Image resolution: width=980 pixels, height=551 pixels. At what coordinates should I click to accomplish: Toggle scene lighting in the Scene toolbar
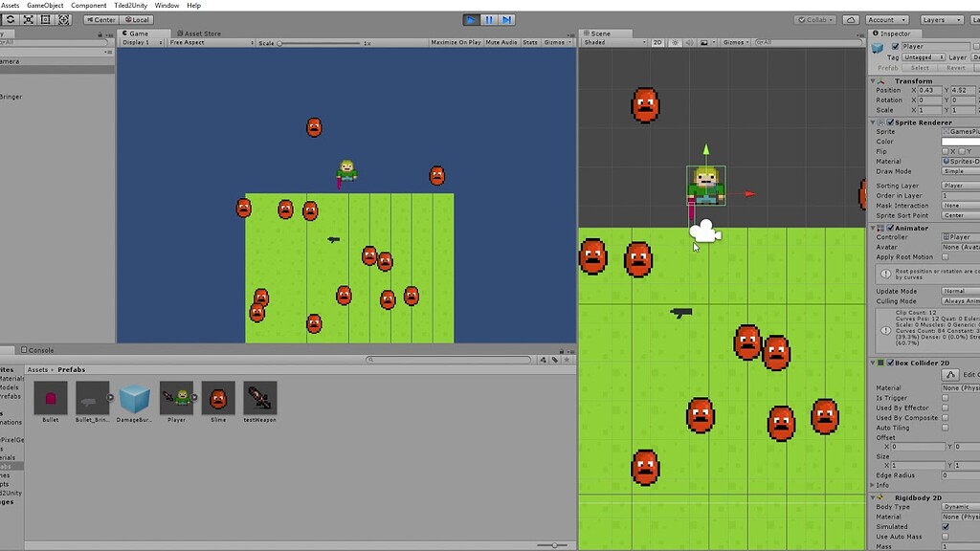[675, 42]
